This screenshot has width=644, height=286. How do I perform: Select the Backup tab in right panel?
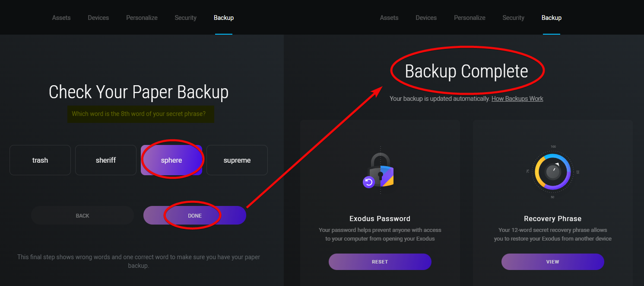click(552, 18)
